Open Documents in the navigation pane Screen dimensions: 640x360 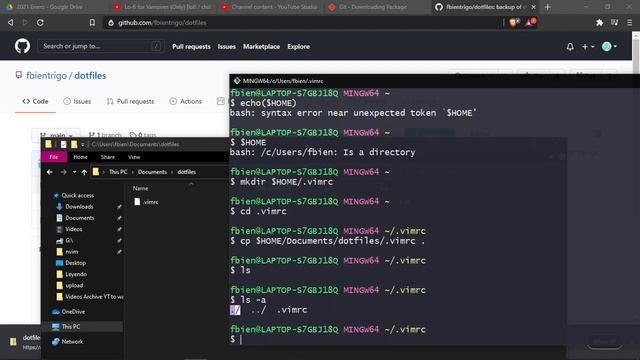pos(76,218)
